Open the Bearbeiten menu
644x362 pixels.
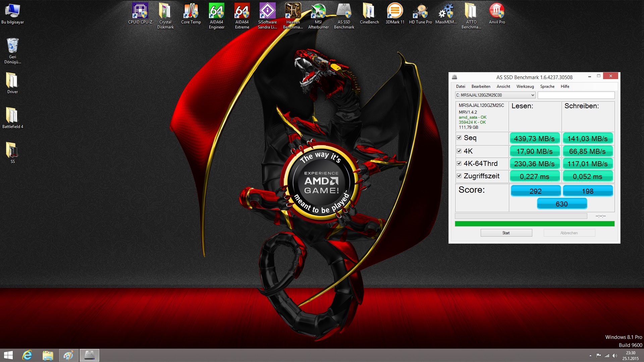click(481, 86)
